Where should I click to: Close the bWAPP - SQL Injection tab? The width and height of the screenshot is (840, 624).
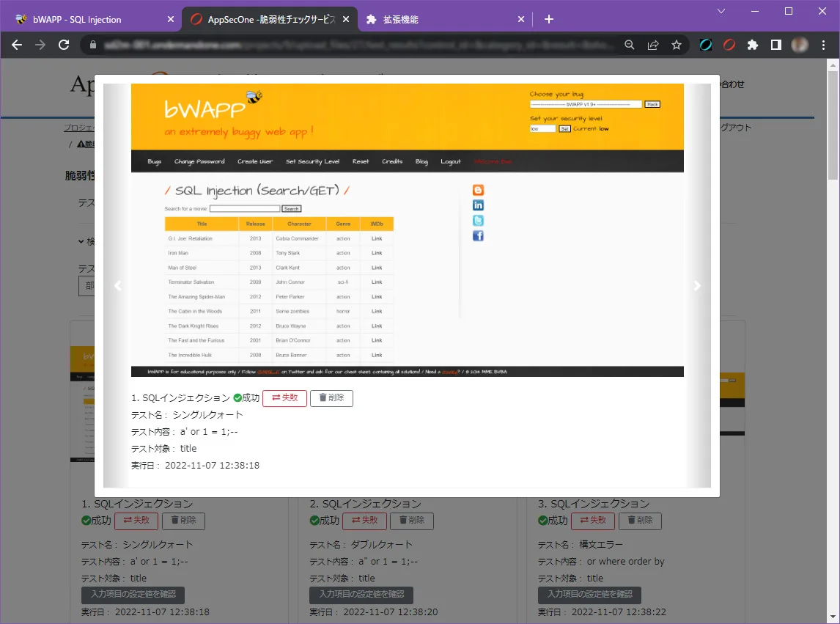(170, 19)
